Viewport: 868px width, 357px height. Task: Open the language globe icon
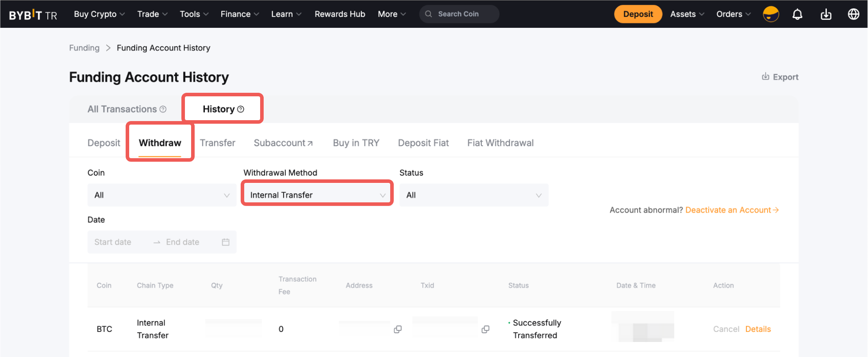point(853,14)
